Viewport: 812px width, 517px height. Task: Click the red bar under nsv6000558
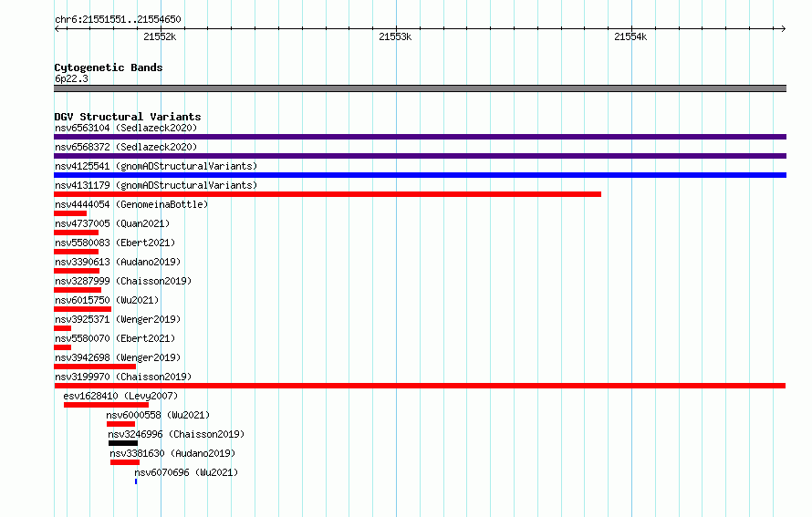(x=120, y=424)
